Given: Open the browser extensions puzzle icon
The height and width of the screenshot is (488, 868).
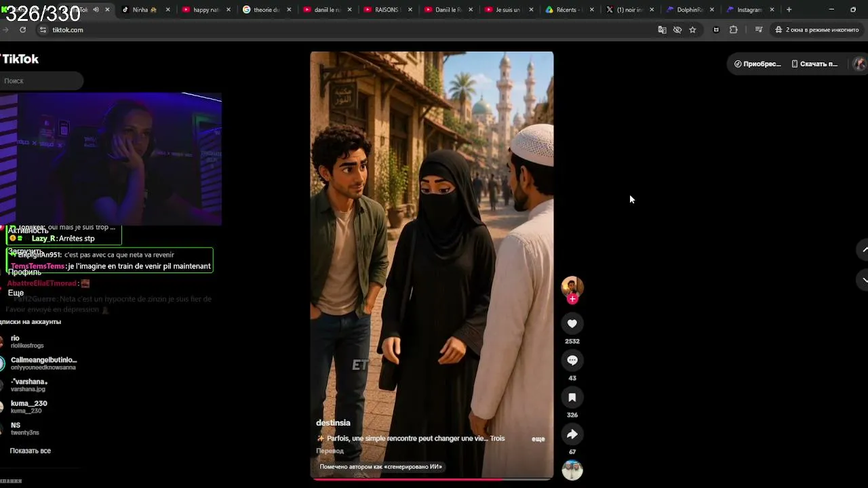Looking at the screenshot, I should [733, 30].
